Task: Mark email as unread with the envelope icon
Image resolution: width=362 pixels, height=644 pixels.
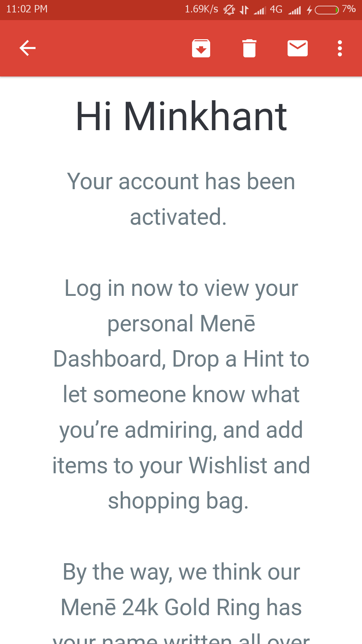Action: click(x=298, y=48)
